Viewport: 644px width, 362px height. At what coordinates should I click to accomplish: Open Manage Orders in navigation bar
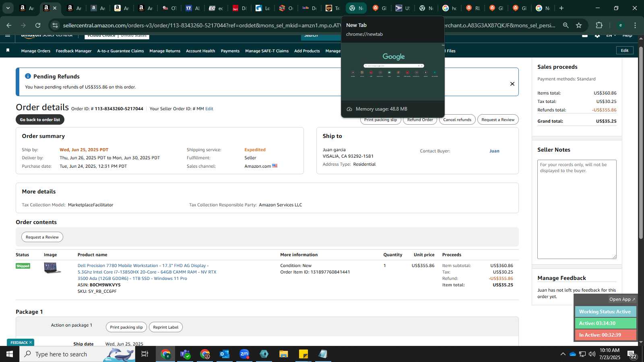click(x=36, y=51)
